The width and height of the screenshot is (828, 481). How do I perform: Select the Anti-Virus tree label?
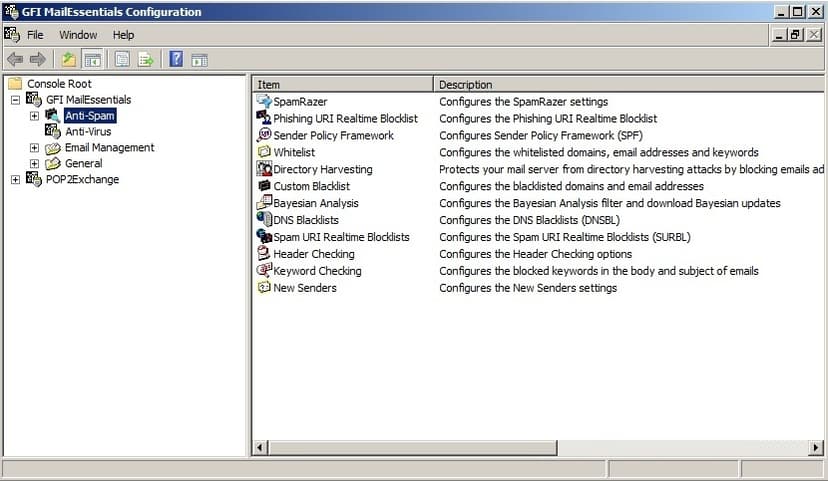point(88,131)
